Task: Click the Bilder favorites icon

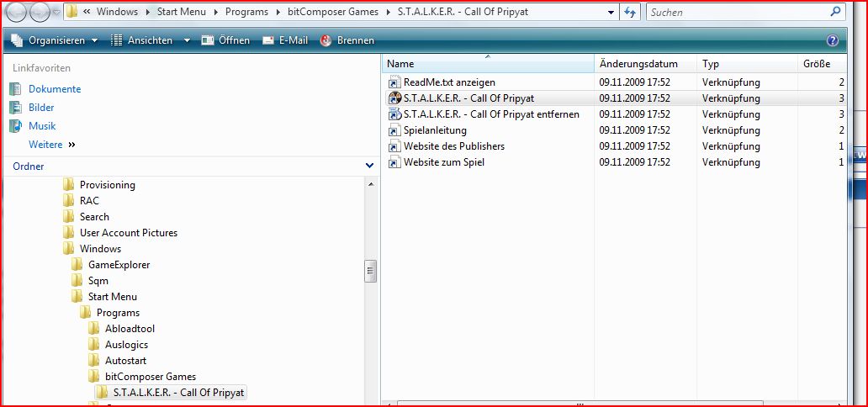Action: (15, 108)
